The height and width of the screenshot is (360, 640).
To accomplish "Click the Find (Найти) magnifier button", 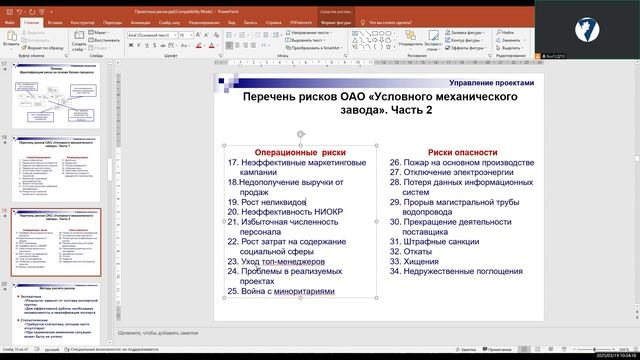I will pyautogui.click(x=505, y=32).
